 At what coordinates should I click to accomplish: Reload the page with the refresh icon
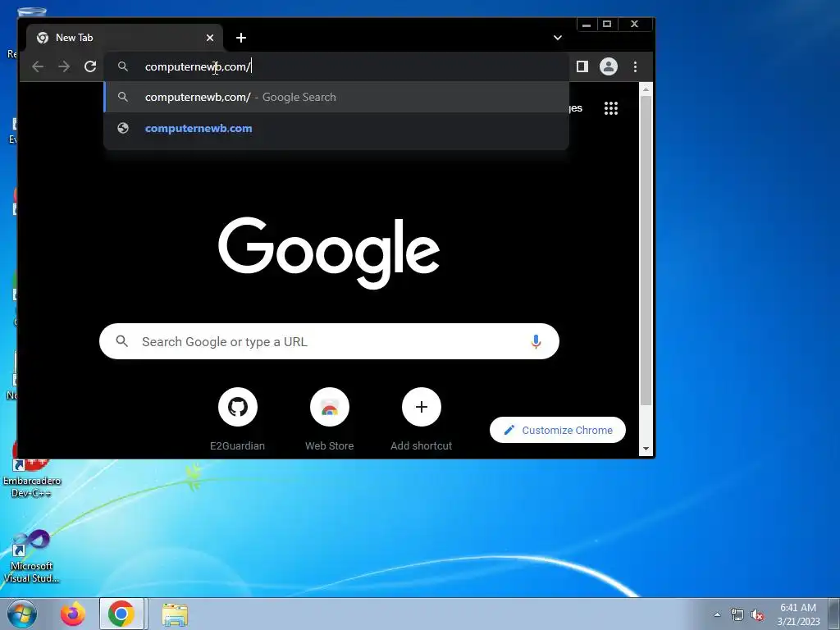click(90, 66)
